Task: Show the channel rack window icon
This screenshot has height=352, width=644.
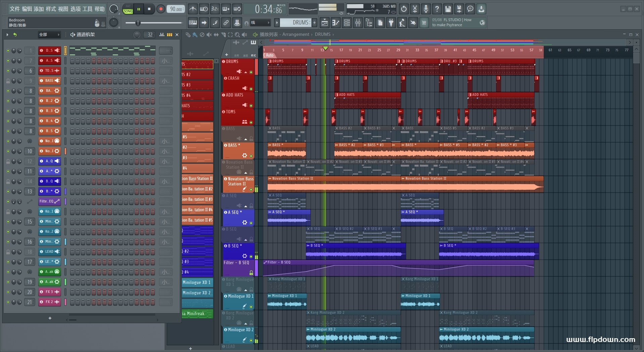Action: (347, 23)
